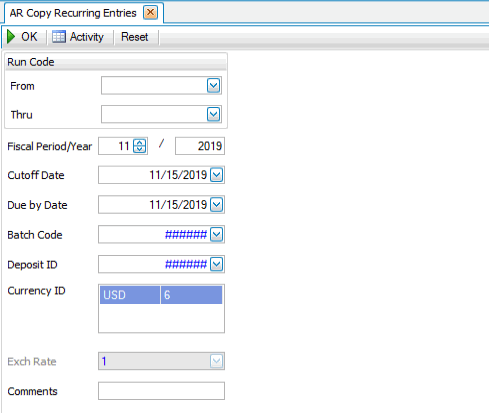Viewport: 489px width, 413px height.
Task: Click the Cutoff Date text field
Action: coord(154,175)
